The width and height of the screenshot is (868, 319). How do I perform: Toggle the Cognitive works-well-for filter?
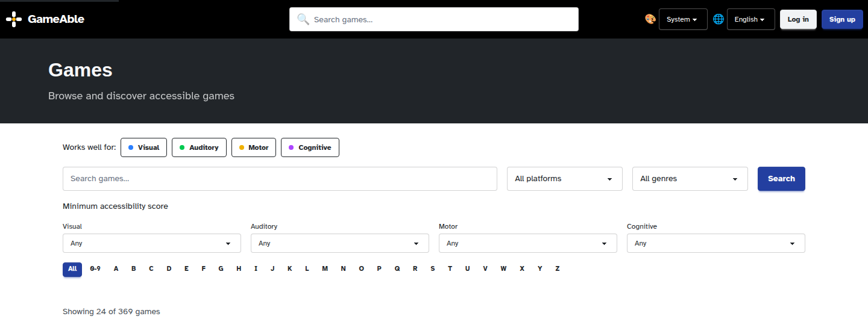(x=310, y=147)
